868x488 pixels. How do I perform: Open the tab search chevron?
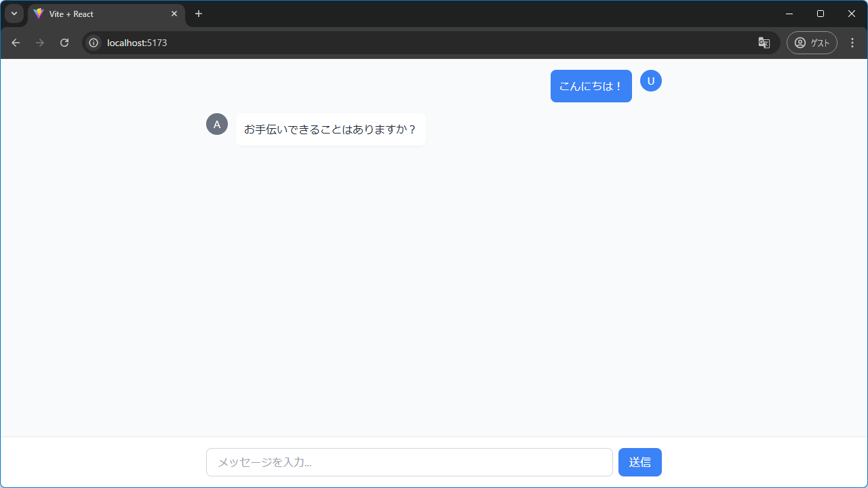(14, 14)
